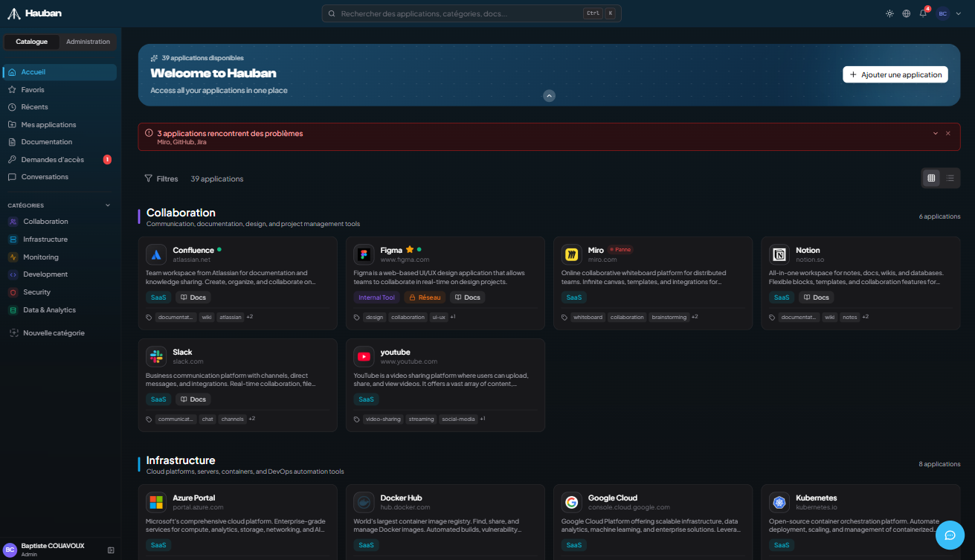Click the notes tag on Notion card
Viewport: 975px width, 560px height.
coord(850,317)
